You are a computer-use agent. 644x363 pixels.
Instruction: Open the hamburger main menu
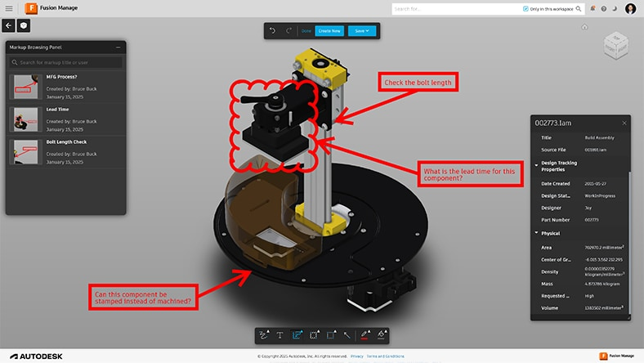pos(9,8)
